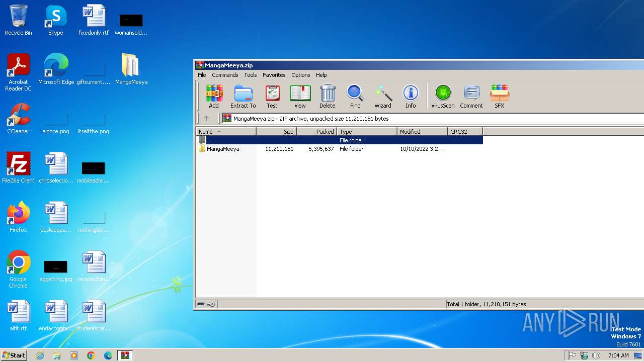Open the Help menu
The width and height of the screenshot is (644, 362).
tap(321, 75)
